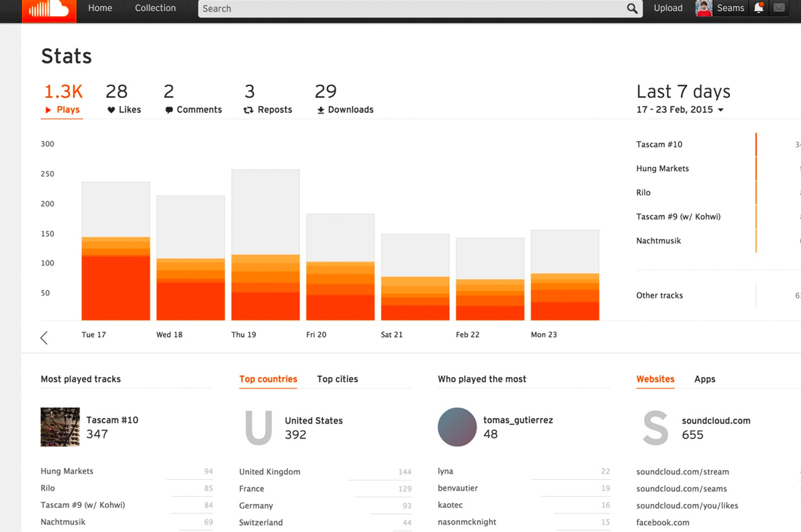This screenshot has height=532, width=801.
Task: Click the Seams profile avatar
Action: (704, 9)
